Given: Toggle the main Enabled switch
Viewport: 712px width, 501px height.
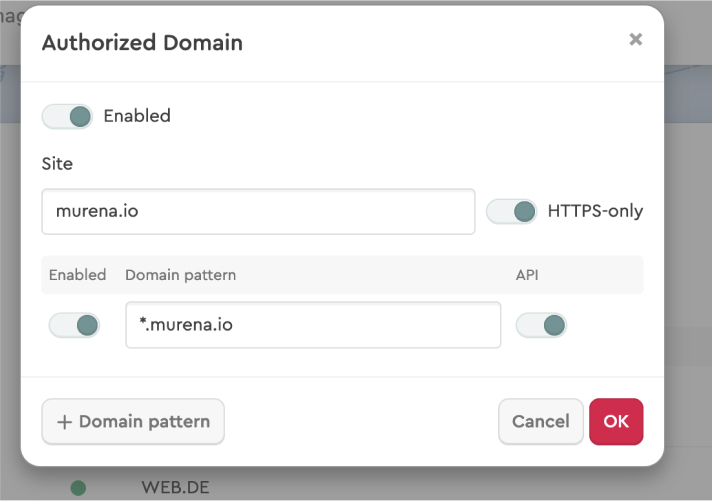Looking at the screenshot, I should point(67,116).
